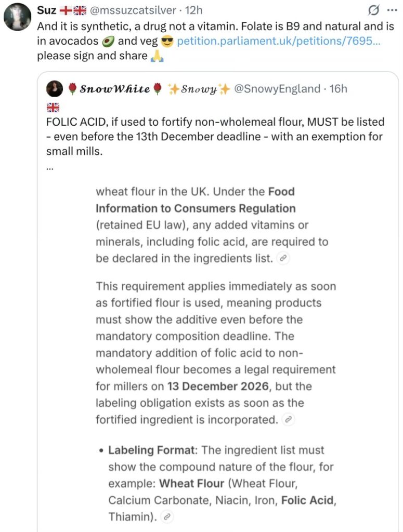Viewport: 403px width, 532px height.
Task: Click the @mssuzcatsilver handle
Action: click(x=133, y=10)
